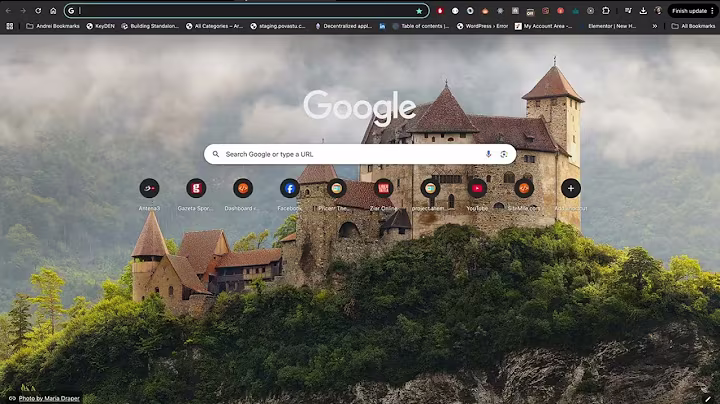Open the SiteMile.com shortcut
This screenshot has height=404, width=720.
524,194
